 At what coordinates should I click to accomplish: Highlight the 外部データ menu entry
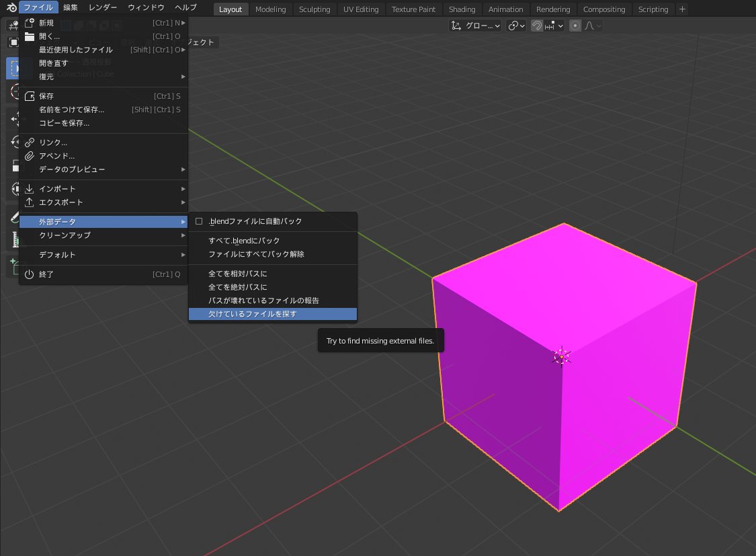(x=103, y=222)
